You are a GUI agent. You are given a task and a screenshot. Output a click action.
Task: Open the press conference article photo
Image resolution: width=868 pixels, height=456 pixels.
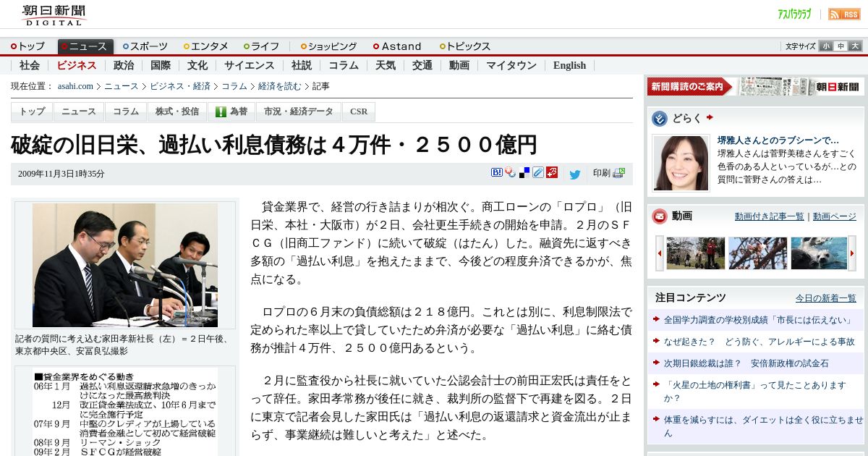coord(125,265)
